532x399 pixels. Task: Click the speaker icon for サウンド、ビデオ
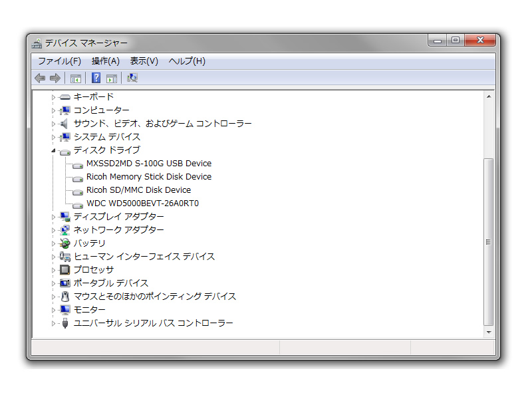point(64,124)
